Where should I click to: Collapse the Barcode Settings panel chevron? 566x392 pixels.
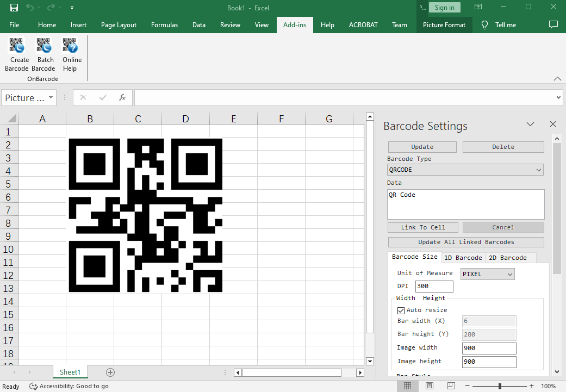click(x=530, y=124)
